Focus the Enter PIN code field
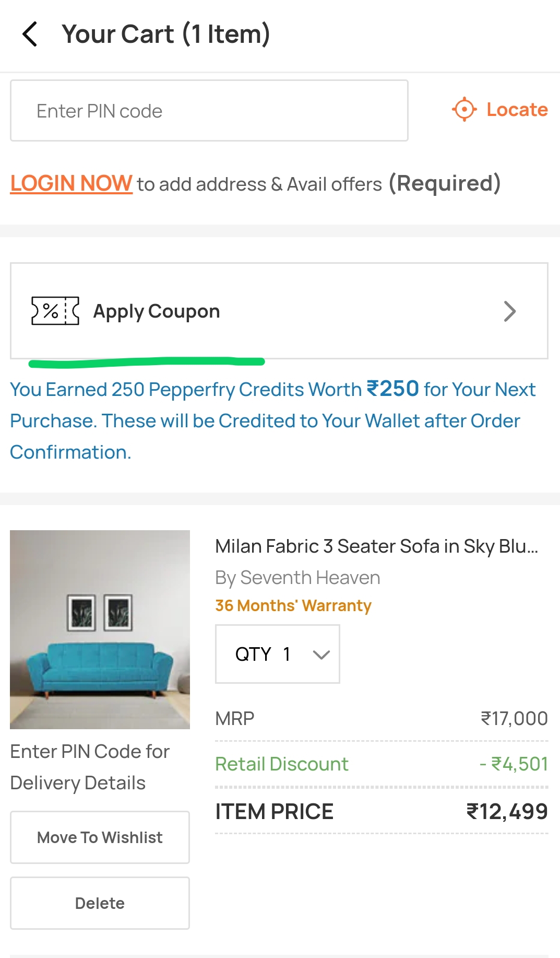Screen dimensions: 560x958 tap(209, 111)
